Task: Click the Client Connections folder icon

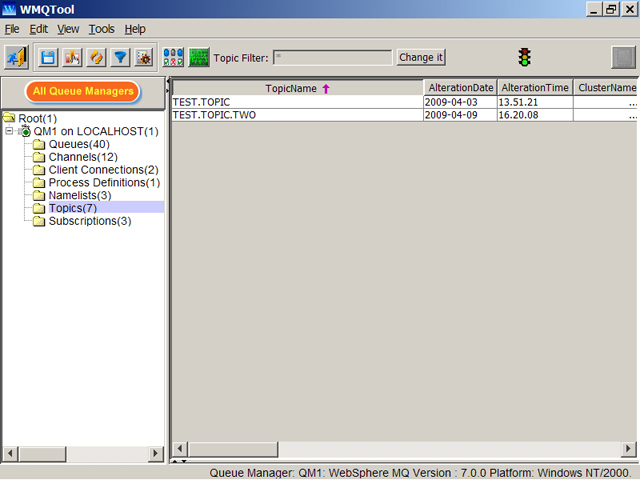Action: (39, 169)
